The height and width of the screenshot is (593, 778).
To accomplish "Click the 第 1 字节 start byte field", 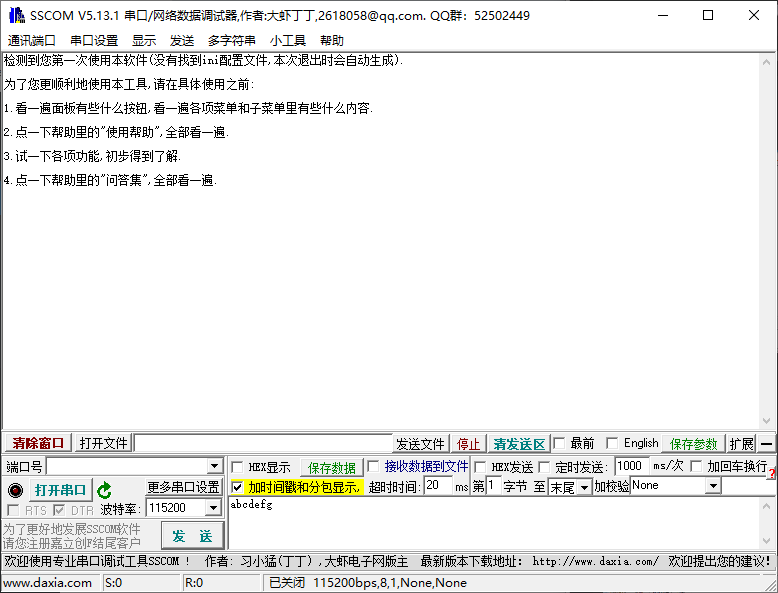I will [x=493, y=485].
